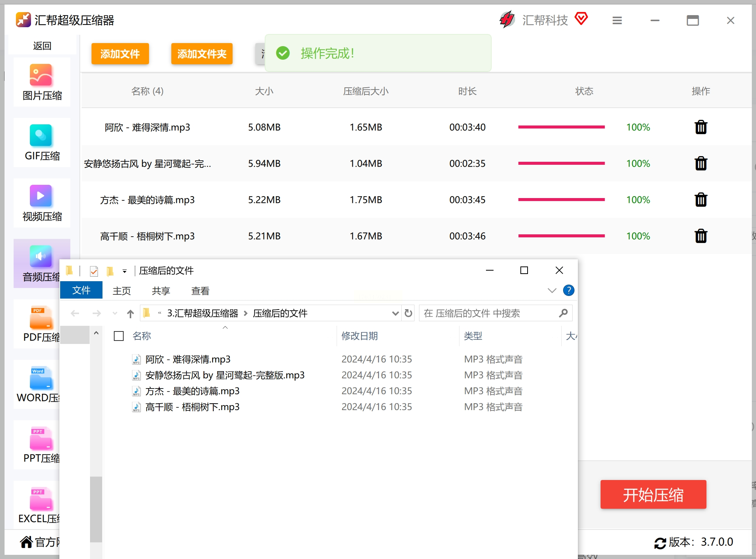Click progress bar of 方杰 - 最美的诗篇.mp3
This screenshot has width=756, height=559.
pos(561,200)
